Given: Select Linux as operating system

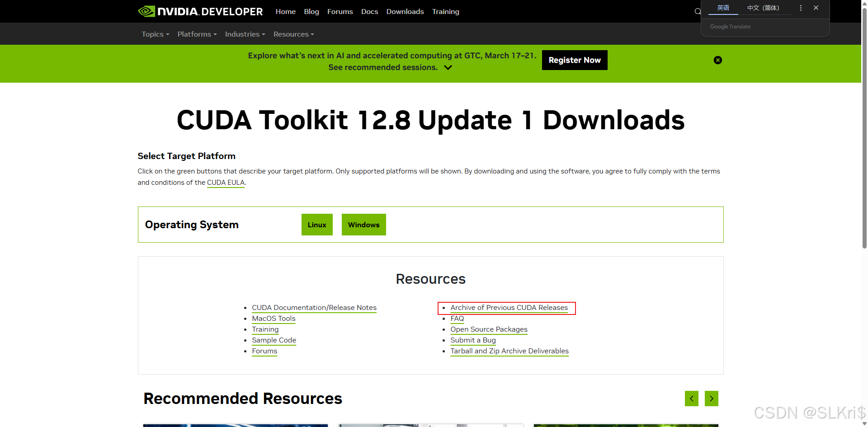Looking at the screenshot, I should coord(317,225).
